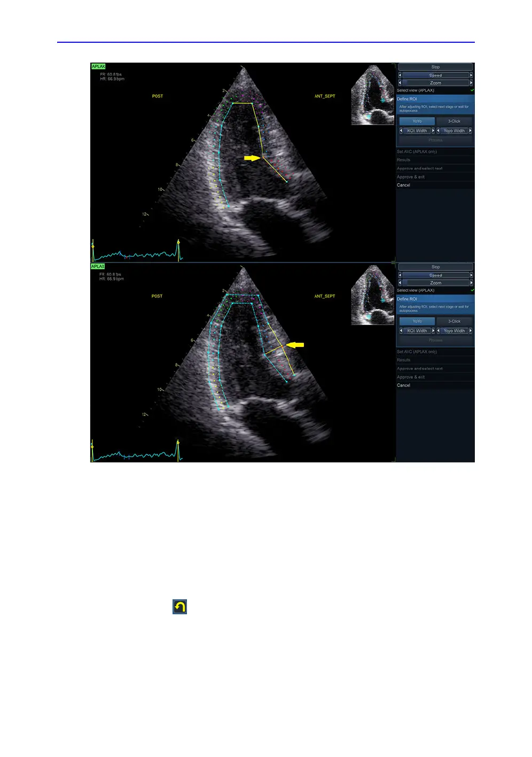Increase Speed with right arrow, lower panel

(471, 275)
